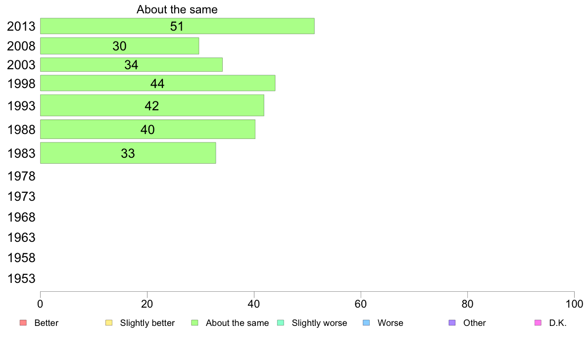Viewport: 588px width, 364px height.
Task: Click the 1953 year axis label
Action: pyautogui.click(x=21, y=278)
